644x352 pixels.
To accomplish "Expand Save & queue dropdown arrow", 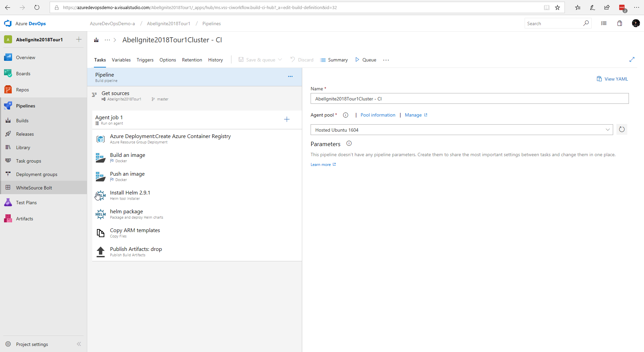I will (280, 59).
